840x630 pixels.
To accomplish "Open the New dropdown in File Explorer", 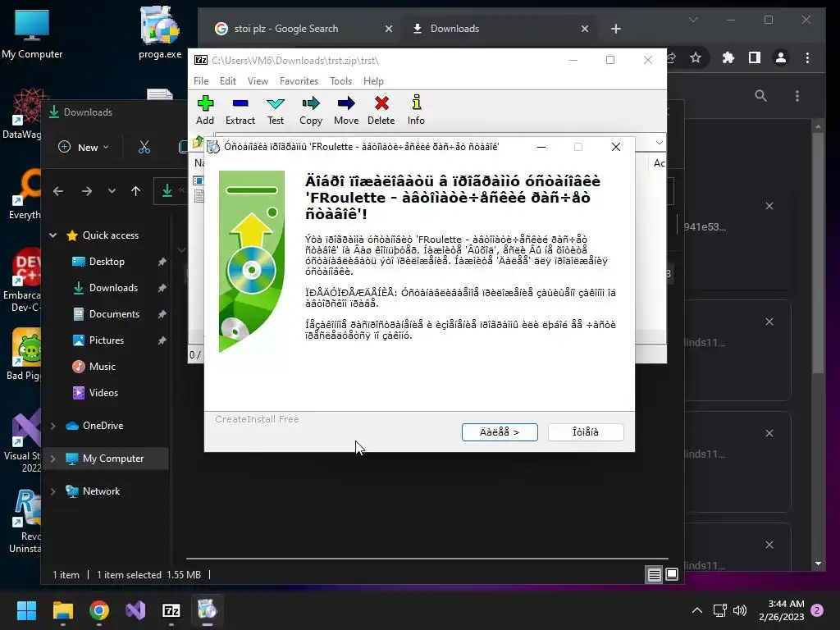I will coord(84,148).
